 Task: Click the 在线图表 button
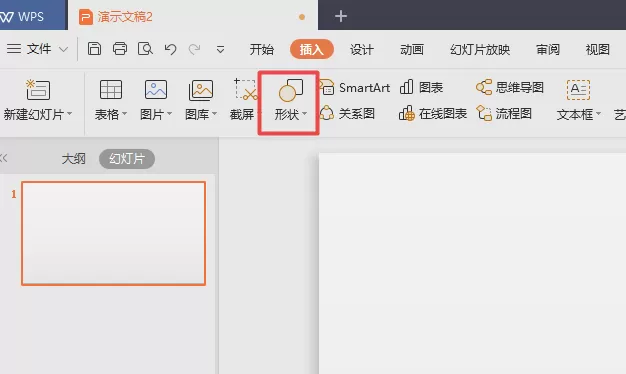click(x=433, y=114)
